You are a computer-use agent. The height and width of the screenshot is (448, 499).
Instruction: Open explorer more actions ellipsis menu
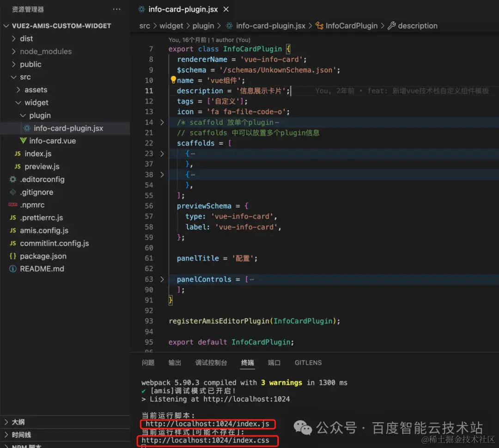coord(116,9)
